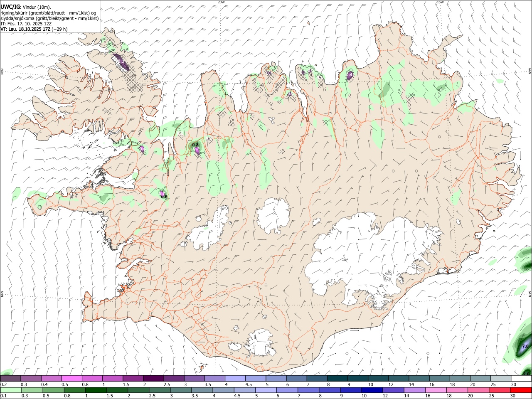Pick the snow legend swatch starting at 0.2
The width and height of the screenshot is (532, 399).
(10, 379)
